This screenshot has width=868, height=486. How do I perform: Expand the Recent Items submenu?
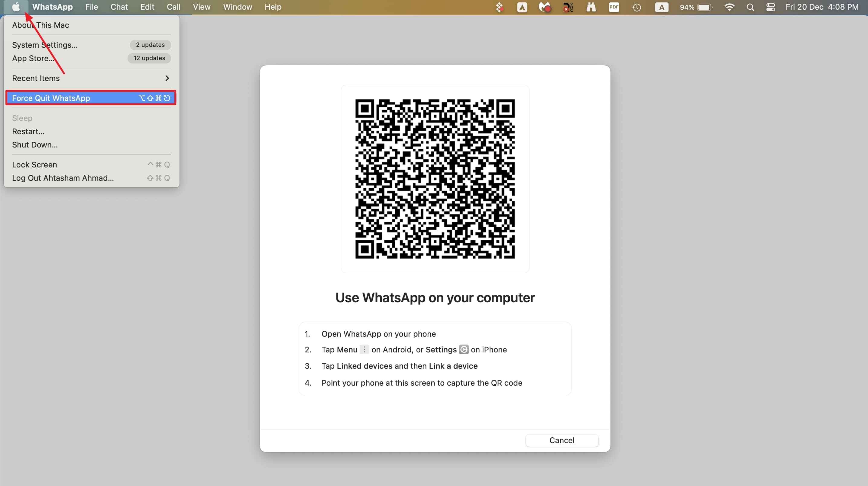tap(91, 78)
